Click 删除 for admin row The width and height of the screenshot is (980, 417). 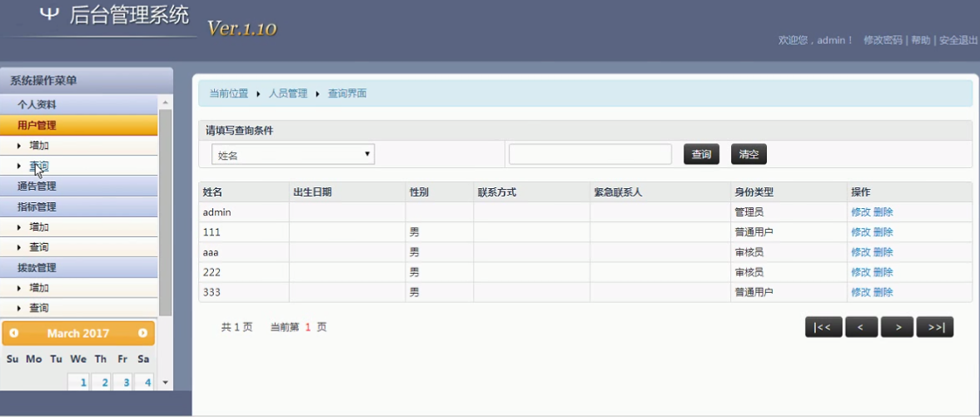click(883, 212)
